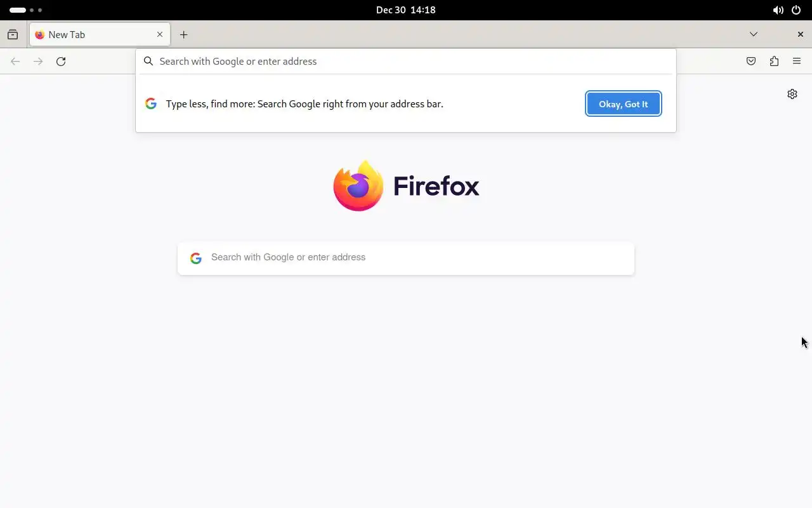
Task: Close the Firefox window
Action: 801,34
